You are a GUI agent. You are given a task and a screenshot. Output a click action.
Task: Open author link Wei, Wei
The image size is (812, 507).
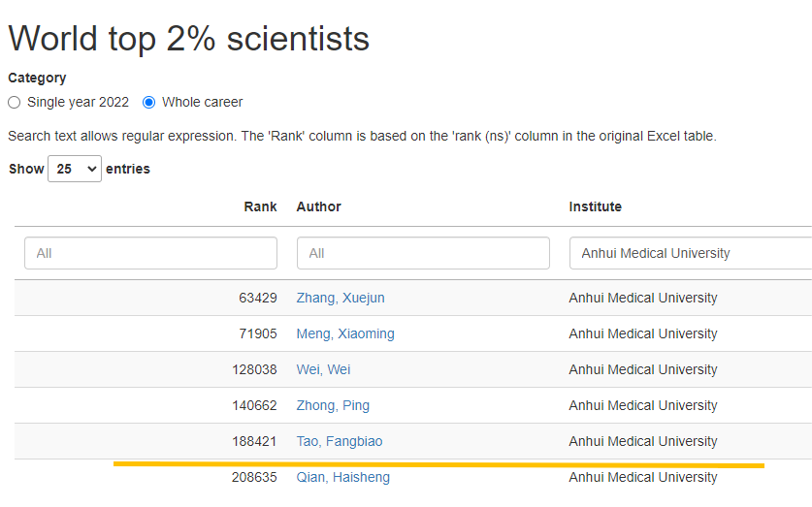(324, 369)
